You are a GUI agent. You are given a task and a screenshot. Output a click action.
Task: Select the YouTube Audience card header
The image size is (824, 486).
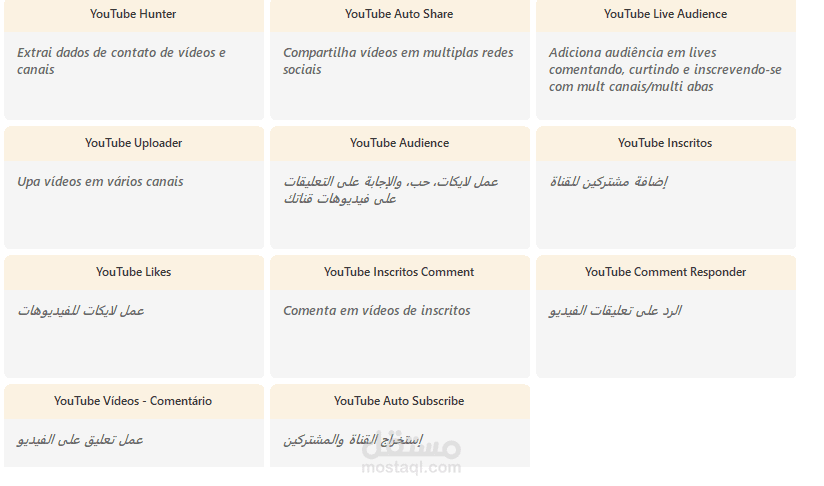click(x=399, y=143)
